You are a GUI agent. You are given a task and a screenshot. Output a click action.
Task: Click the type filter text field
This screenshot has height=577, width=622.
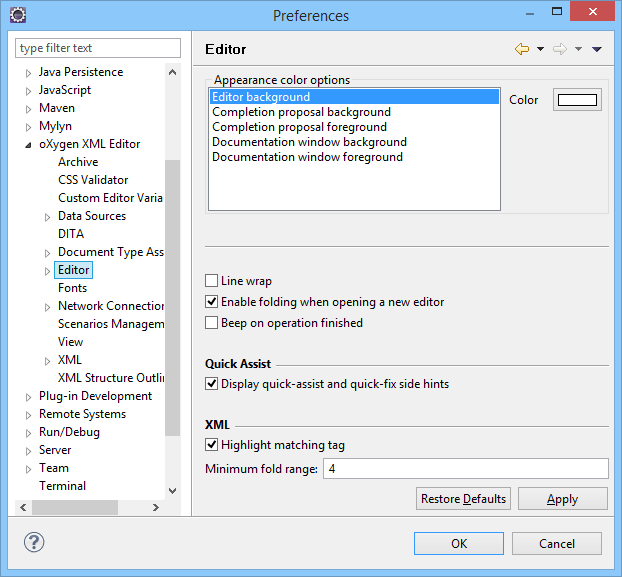coord(98,48)
